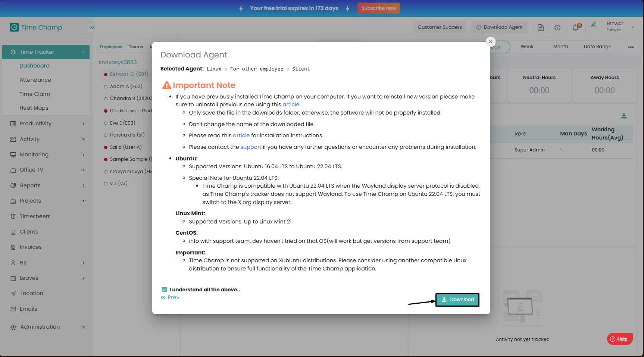
Task: Open the Time Claim menu item
Action: tap(35, 94)
